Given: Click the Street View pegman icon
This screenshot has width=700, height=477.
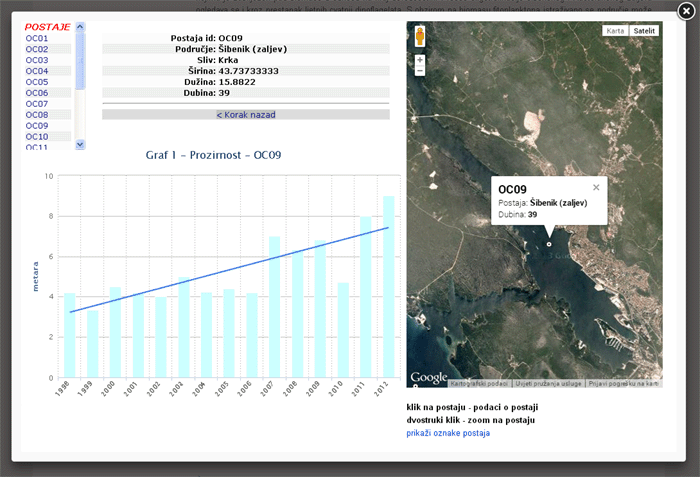Looking at the screenshot, I should click(420, 37).
